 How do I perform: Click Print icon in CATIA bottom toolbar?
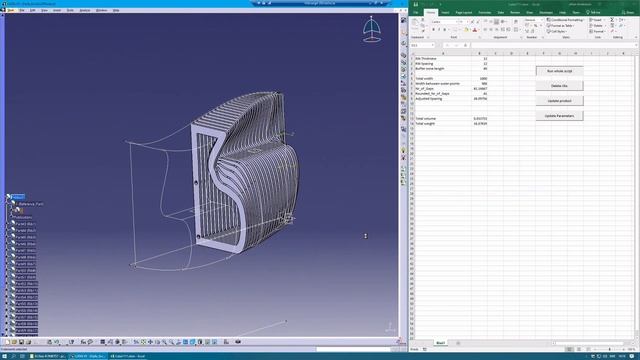pos(29,342)
